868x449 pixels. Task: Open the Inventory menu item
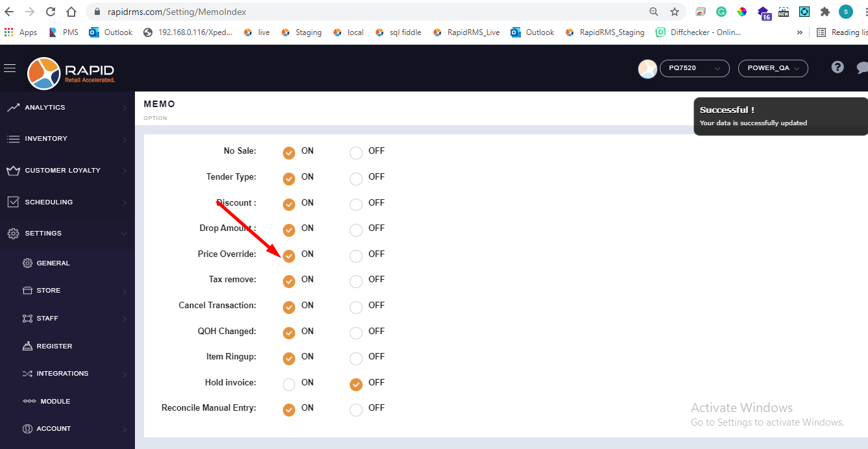pyautogui.click(x=45, y=138)
